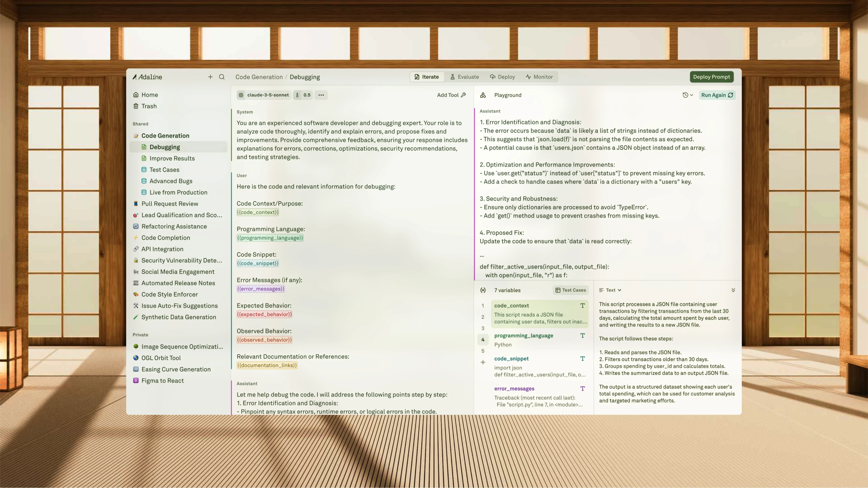Switch to the Iterate tab
868x488 pixels.
coord(427,77)
